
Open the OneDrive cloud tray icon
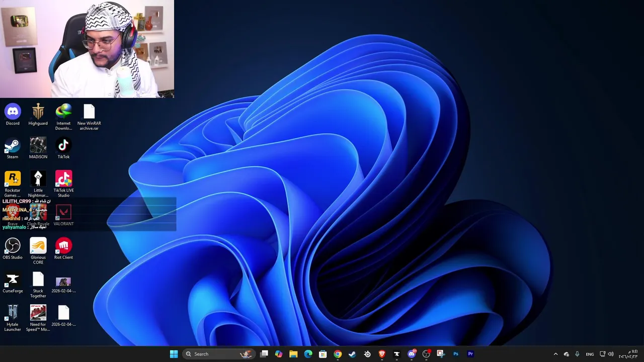pyautogui.click(x=567, y=354)
